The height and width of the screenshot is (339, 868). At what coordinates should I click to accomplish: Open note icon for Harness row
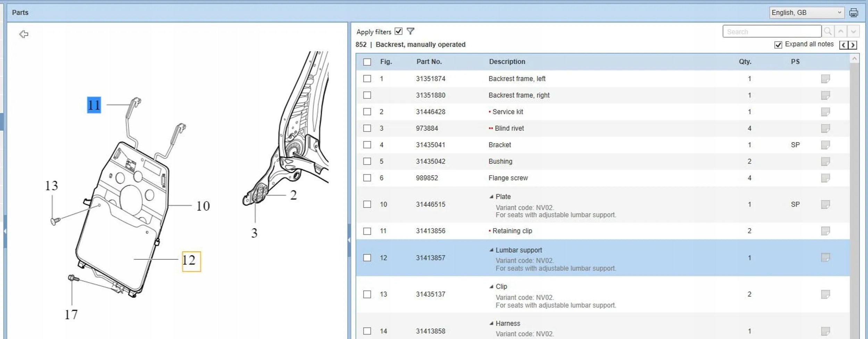pyautogui.click(x=825, y=331)
